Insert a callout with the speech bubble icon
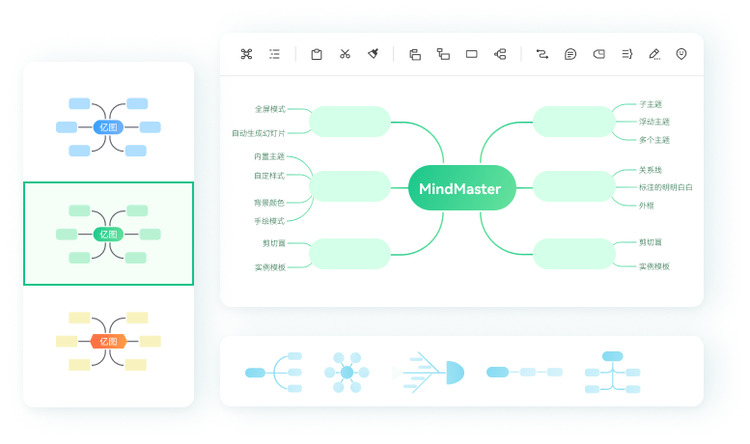The image size is (750, 444). pos(570,54)
